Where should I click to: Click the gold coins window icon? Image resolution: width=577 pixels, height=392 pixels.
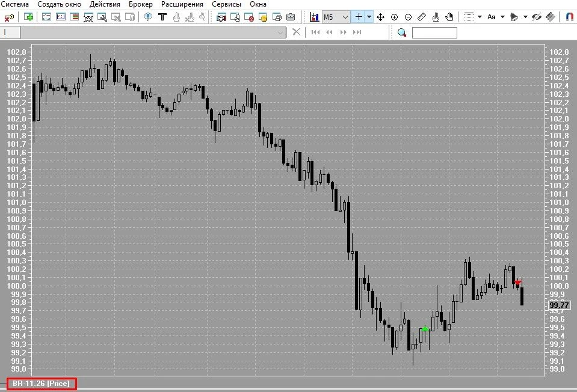point(263,17)
